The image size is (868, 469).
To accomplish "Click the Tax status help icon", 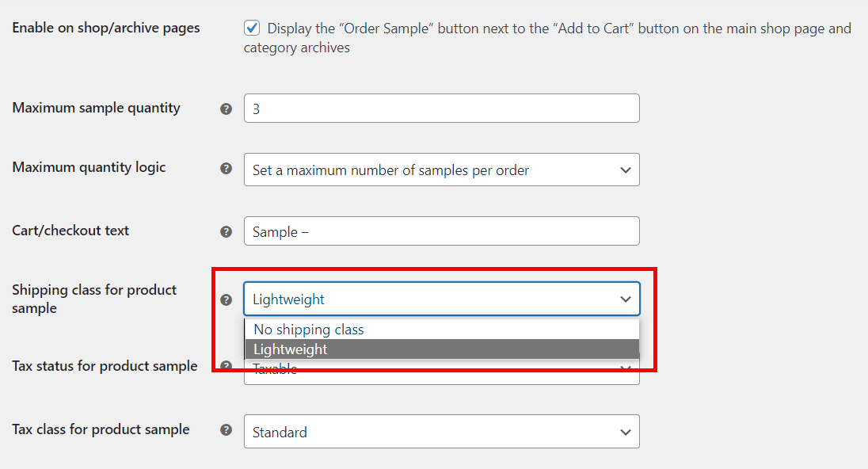I will (x=226, y=366).
